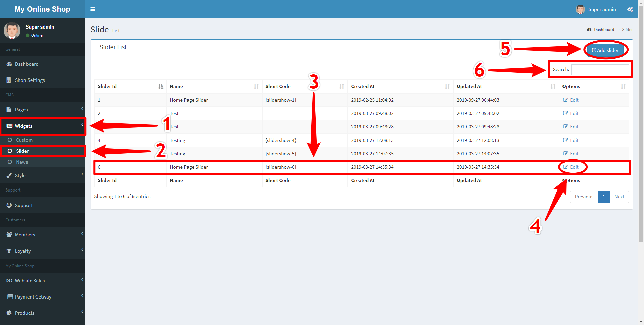Toggle sidebar with the hamburger menu icon
Image resolution: width=644 pixels, height=325 pixels.
tap(93, 9)
